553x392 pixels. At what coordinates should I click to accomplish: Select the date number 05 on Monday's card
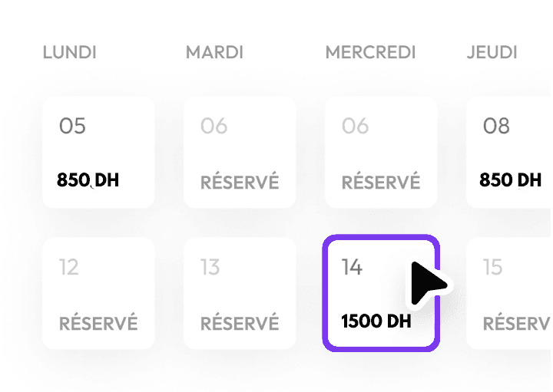pos(72,126)
